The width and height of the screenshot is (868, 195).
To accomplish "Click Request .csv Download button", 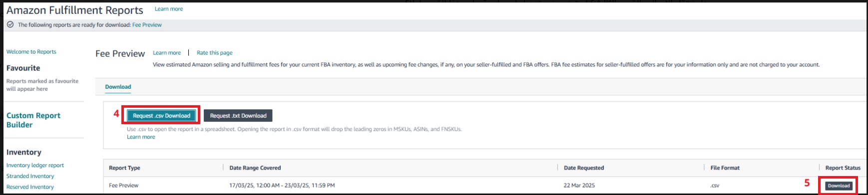I will click(161, 116).
